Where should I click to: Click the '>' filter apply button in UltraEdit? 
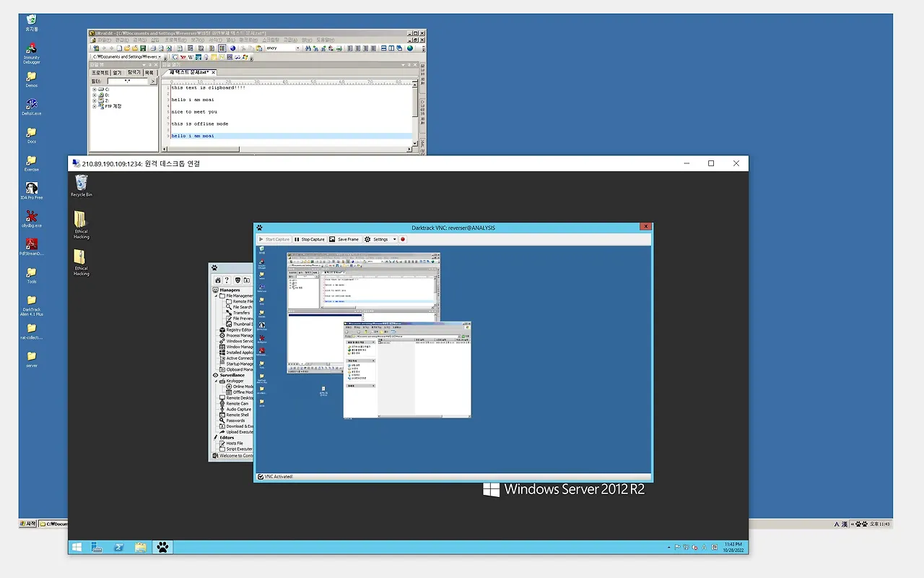pyautogui.click(x=153, y=81)
